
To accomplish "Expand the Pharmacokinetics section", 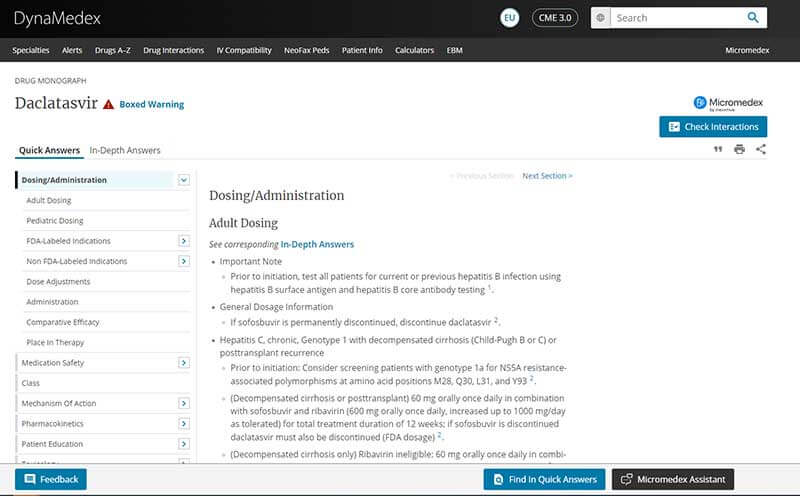I will coord(183,424).
